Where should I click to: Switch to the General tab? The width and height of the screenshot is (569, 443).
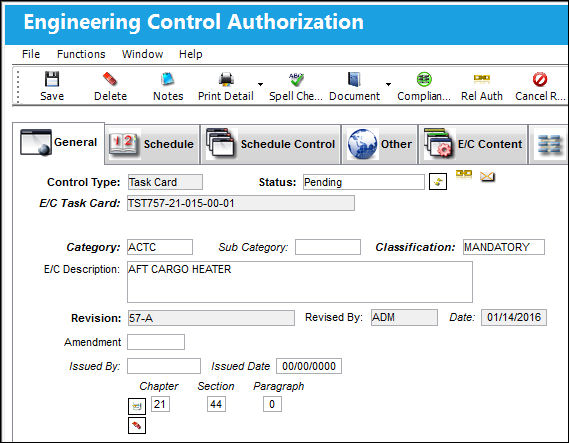[x=59, y=143]
